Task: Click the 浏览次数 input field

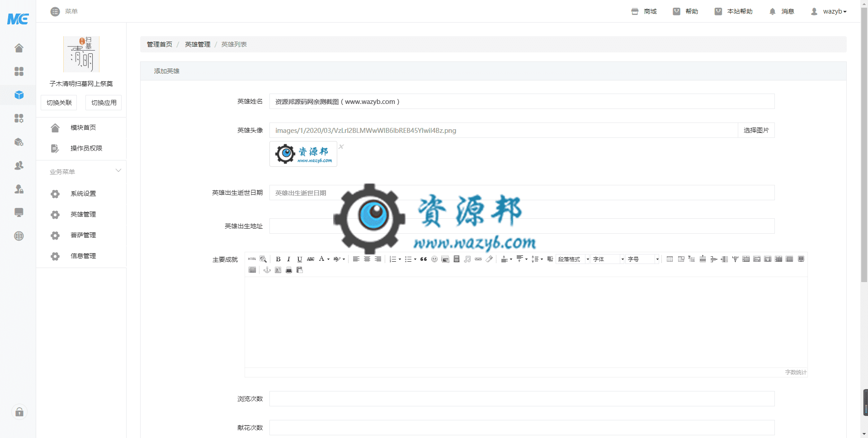Action: click(x=522, y=399)
